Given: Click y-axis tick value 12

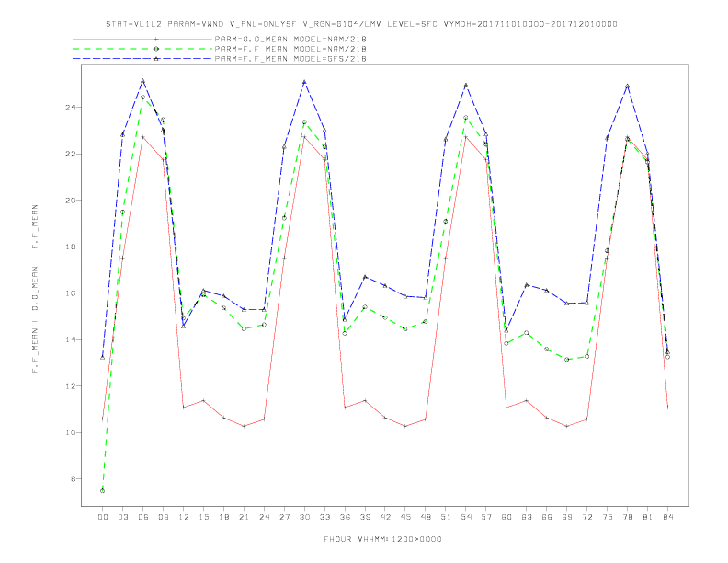Looking at the screenshot, I should point(71,386).
